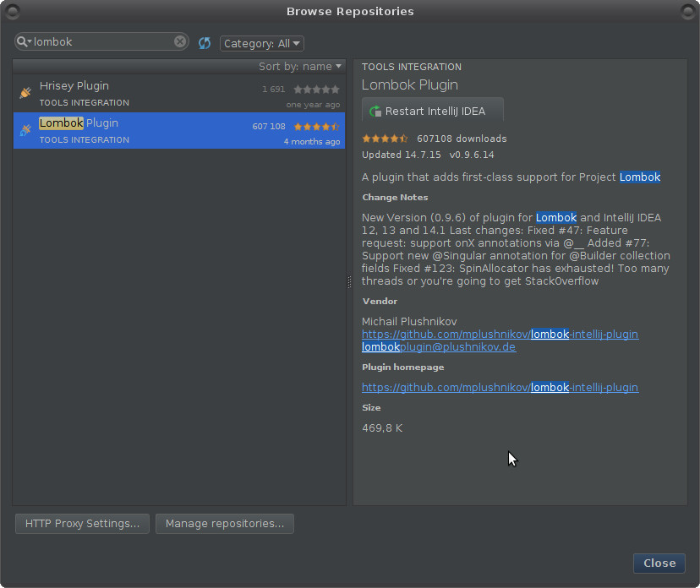700x588 pixels.
Task: Click the Hrisey Plugin plug icon
Action: click(x=24, y=93)
